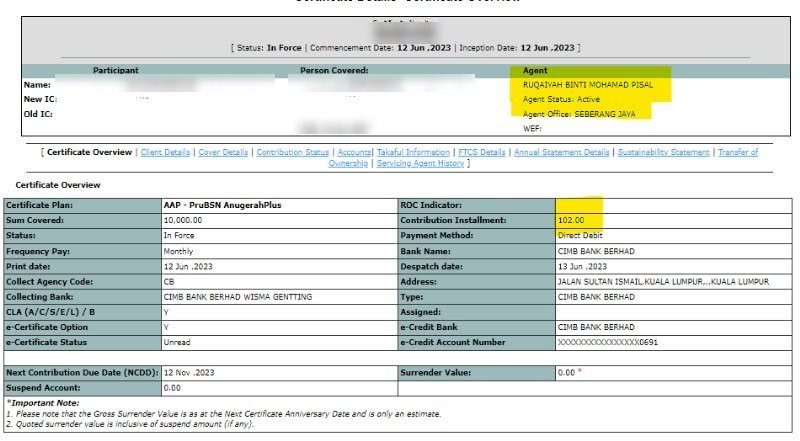Click the Next Contribution Due Date label
Viewport: 800px width, 441px height.
pyautogui.click(x=82, y=373)
